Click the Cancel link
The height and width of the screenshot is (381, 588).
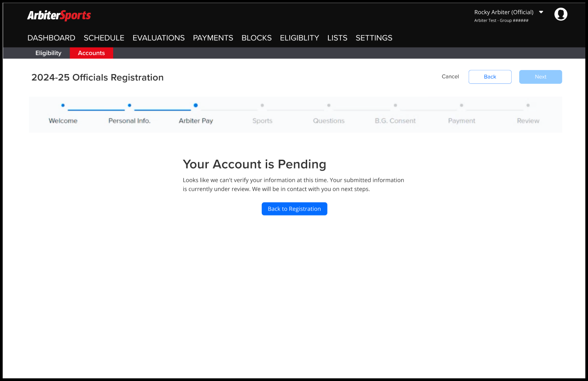coord(450,76)
